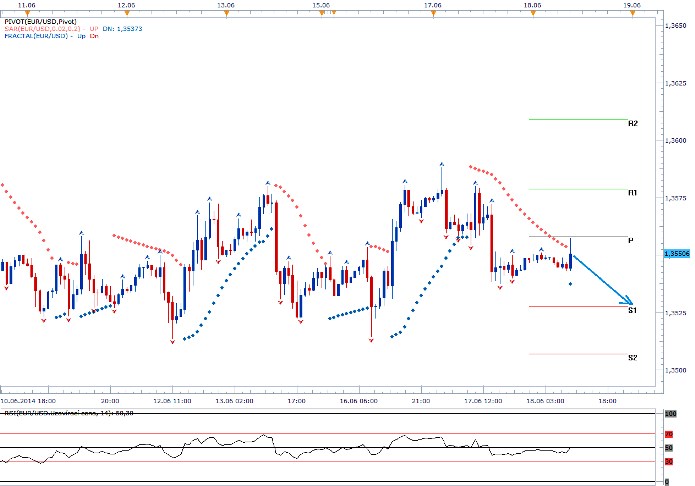Click the red RSI level 70 tag
Viewport: 695px width, 486px height.
point(669,434)
